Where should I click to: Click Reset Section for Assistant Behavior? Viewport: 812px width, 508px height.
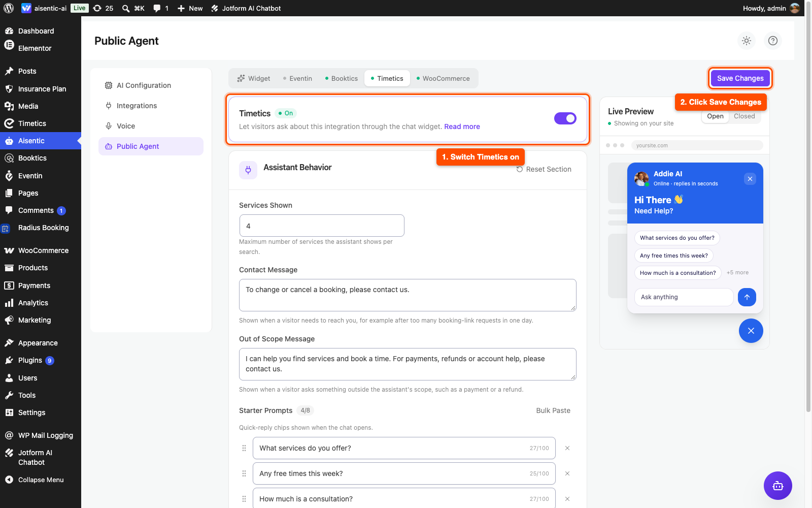pos(544,169)
